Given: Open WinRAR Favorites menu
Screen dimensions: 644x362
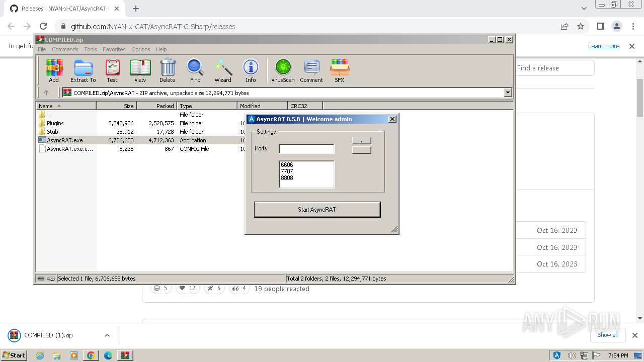Looking at the screenshot, I should (x=114, y=49).
